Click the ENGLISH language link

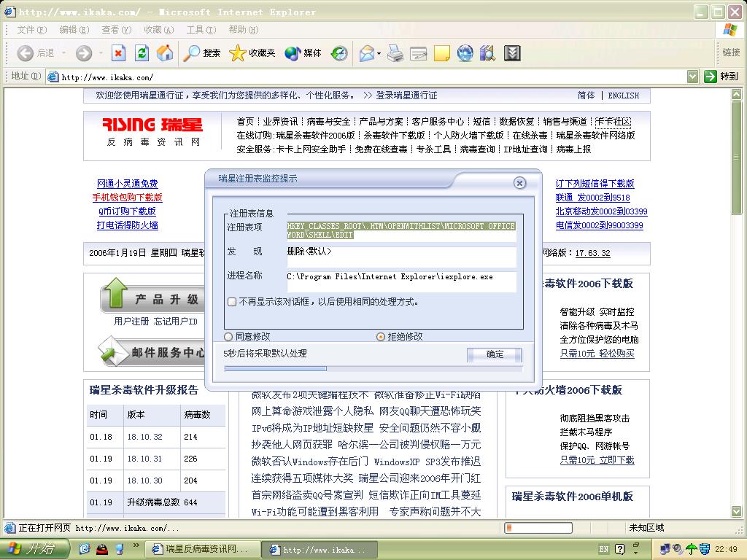click(623, 96)
